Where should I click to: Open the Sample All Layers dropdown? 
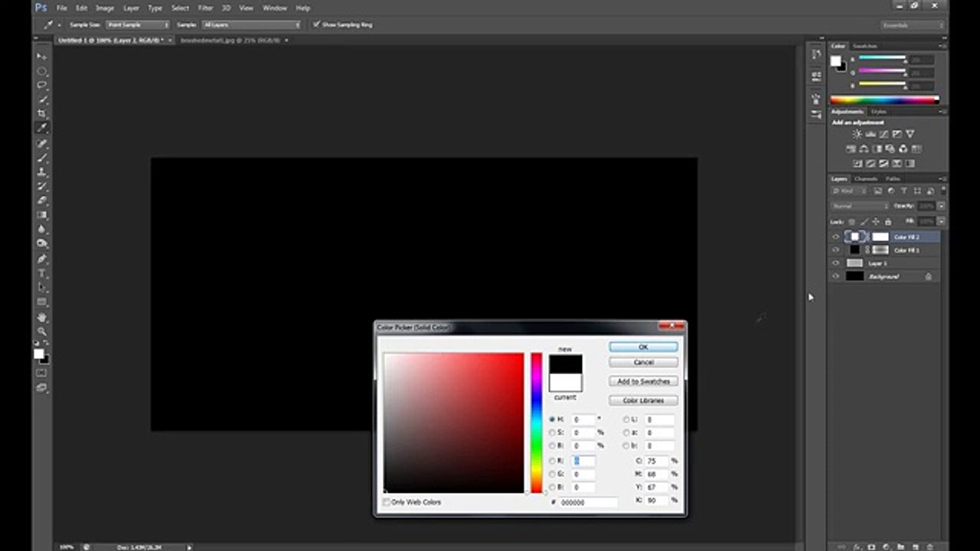point(252,24)
